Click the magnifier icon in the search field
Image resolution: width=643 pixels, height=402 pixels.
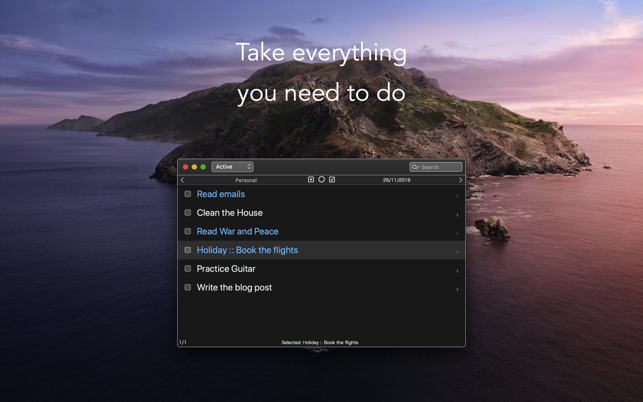pos(415,167)
